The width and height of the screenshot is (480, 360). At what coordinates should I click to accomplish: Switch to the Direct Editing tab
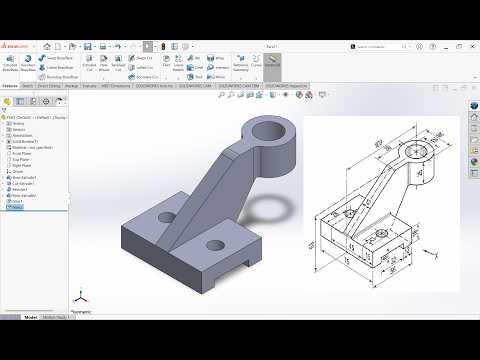(x=49, y=86)
